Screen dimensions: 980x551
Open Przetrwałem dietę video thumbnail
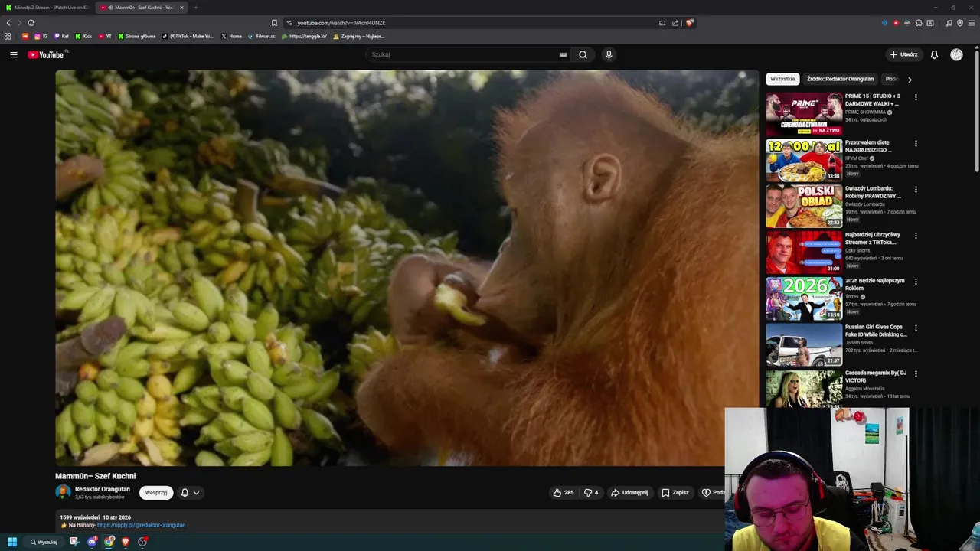click(x=804, y=160)
